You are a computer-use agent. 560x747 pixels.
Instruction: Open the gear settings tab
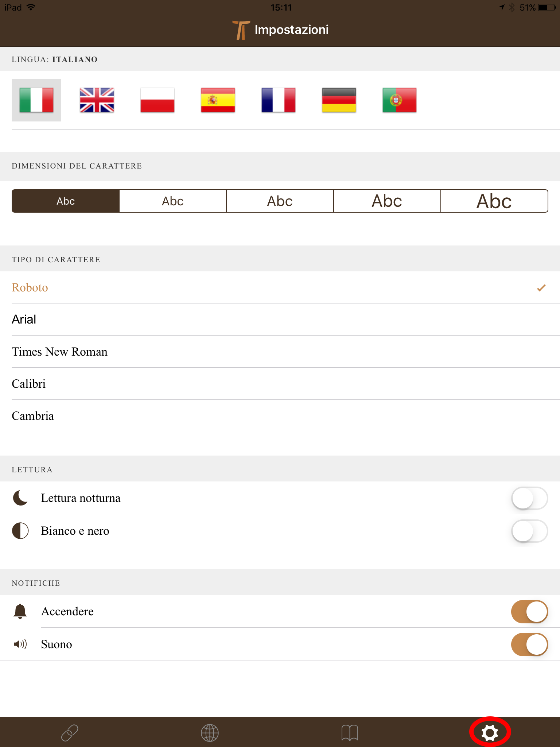(x=490, y=732)
